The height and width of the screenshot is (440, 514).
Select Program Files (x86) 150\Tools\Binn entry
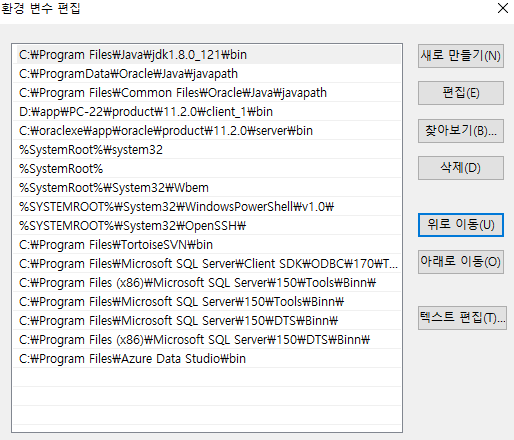tap(207, 283)
